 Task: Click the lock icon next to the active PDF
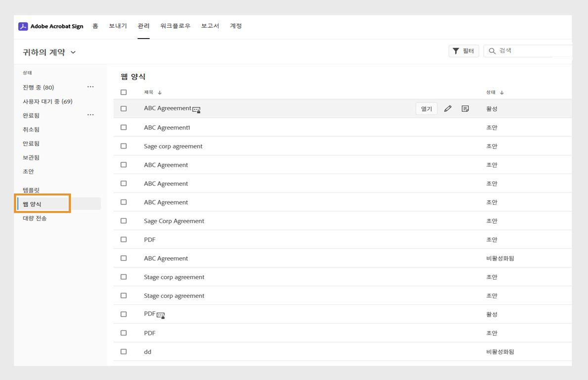[160, 315]
